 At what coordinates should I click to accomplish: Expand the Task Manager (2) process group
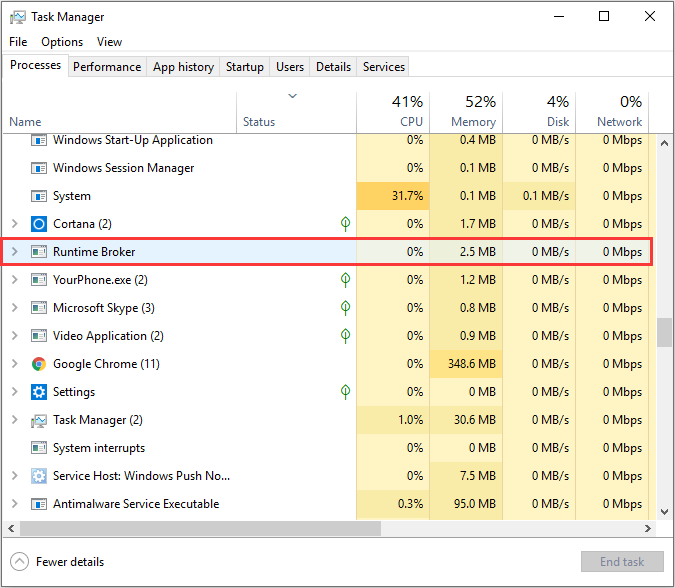15,420
